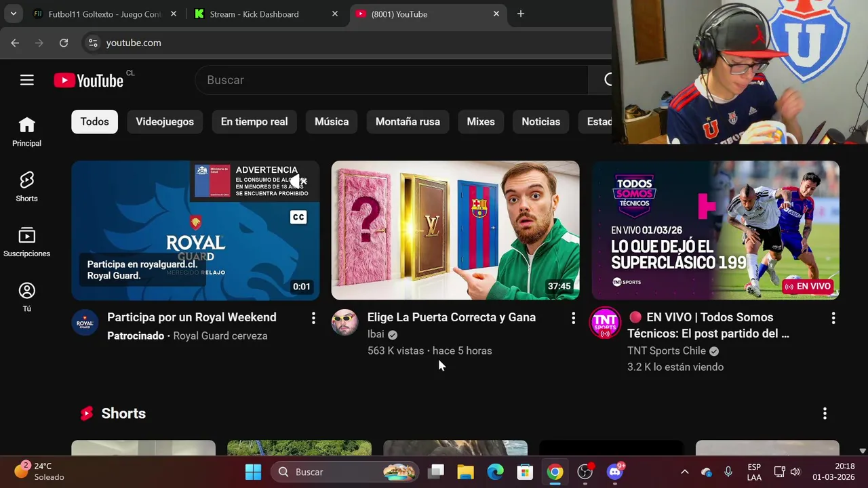
Task: Select the Música filter chip
Action: (332, 122)
